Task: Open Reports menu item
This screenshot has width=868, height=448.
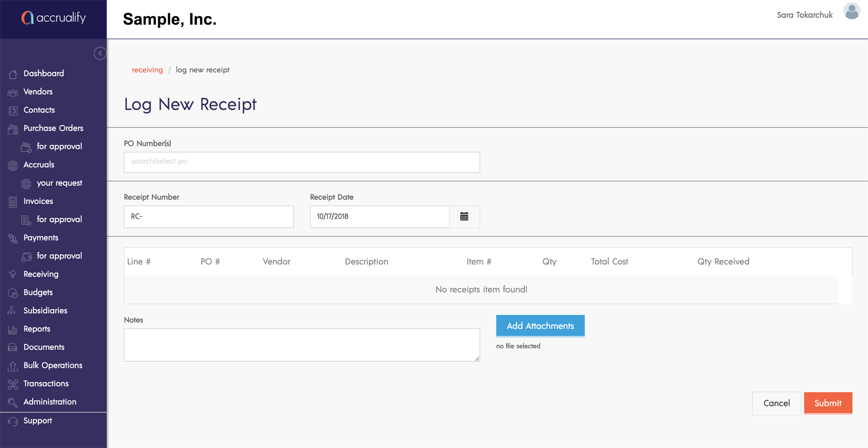Action: (37, 329)
